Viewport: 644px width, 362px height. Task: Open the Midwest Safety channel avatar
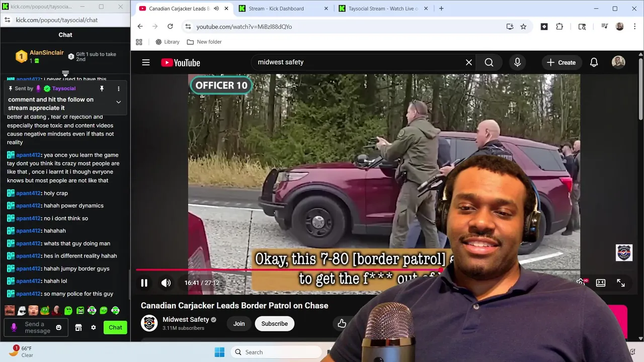pyautogui.click(x=149, y=323)
